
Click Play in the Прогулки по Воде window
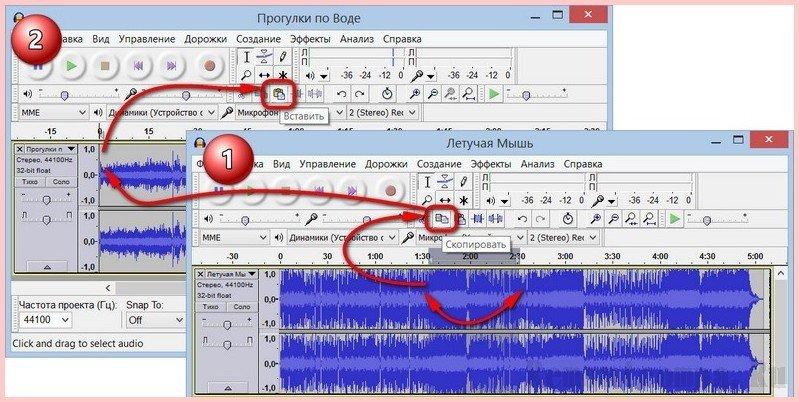pos(71,65)
